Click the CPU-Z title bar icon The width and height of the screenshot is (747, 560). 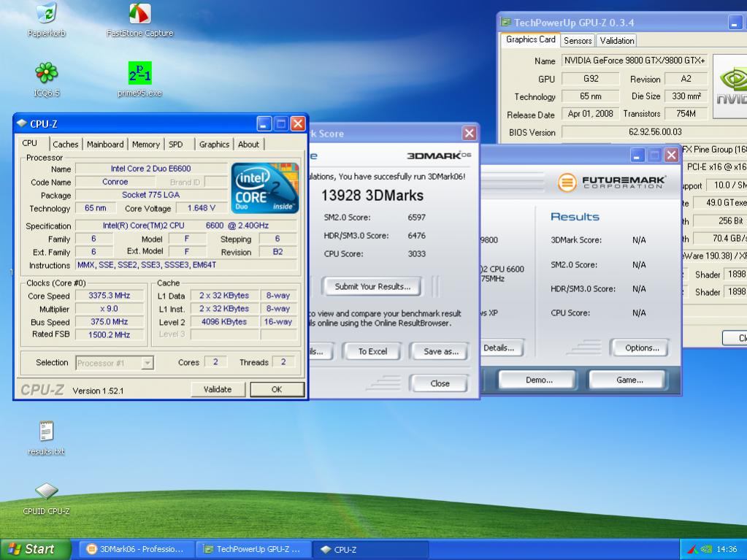[x=21, y=123]
